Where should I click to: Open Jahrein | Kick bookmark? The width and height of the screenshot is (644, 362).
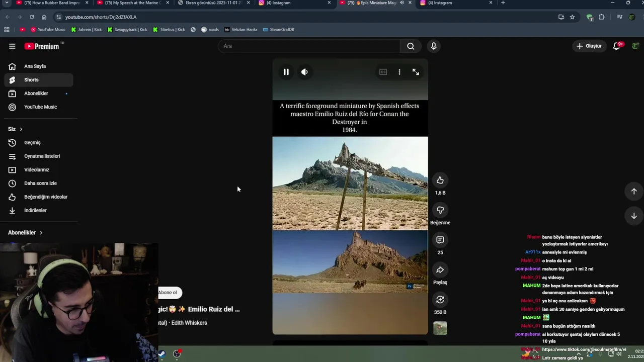point(87,30)
